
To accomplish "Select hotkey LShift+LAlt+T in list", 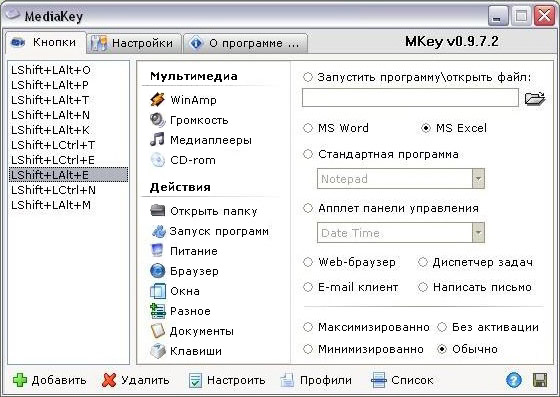I will pos(68,100).
